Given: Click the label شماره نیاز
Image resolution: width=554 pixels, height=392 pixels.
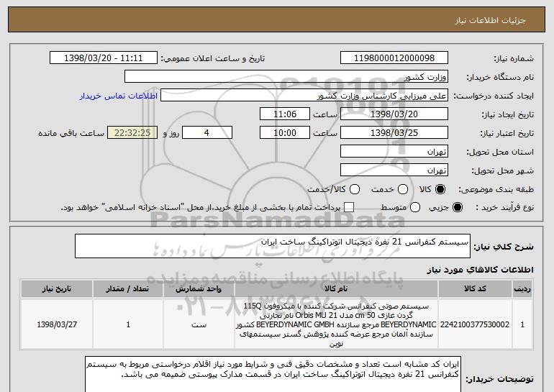Looking at the screenshot, I should 514,59.
